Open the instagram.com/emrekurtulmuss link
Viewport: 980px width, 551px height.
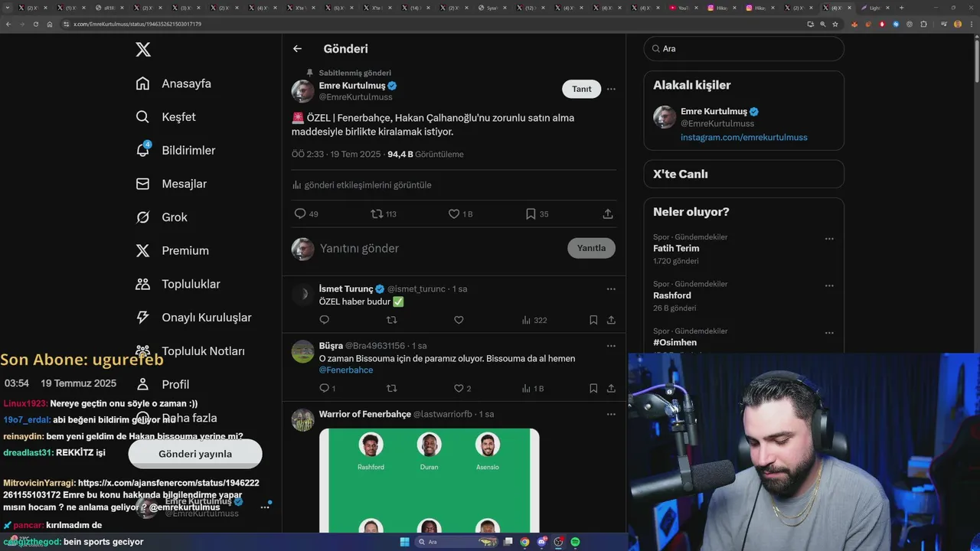tap(744, 138)
